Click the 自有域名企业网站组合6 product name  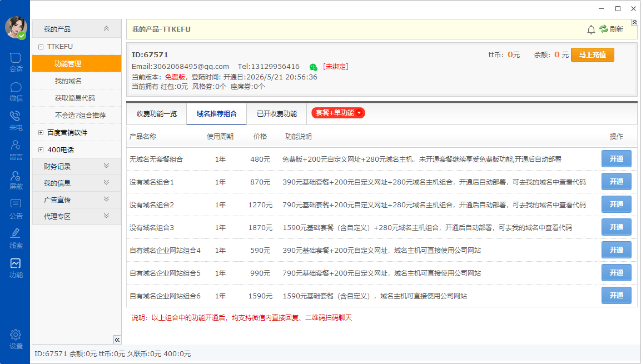tap(165, 296)
